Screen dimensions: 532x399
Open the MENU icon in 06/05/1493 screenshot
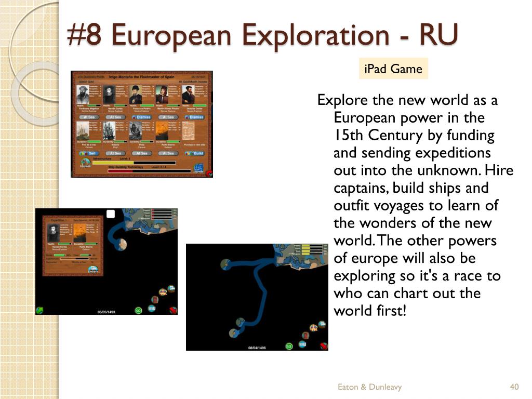(x=152, y=308)
